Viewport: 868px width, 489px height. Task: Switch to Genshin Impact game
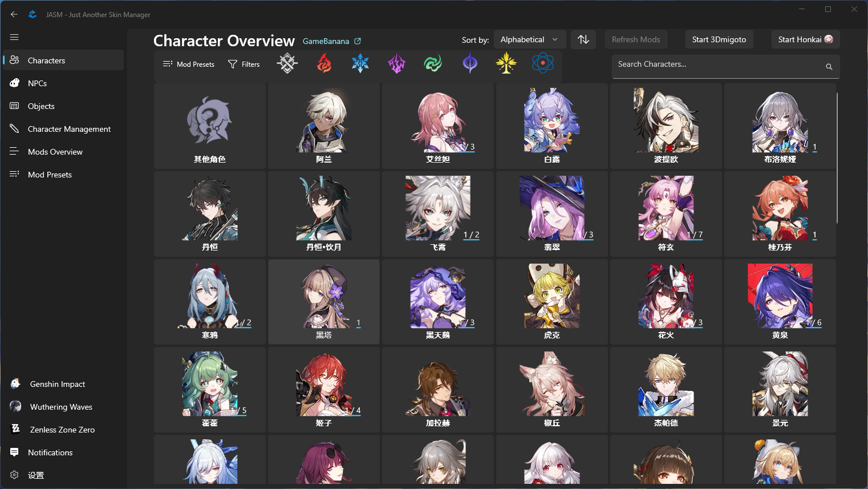63,383
